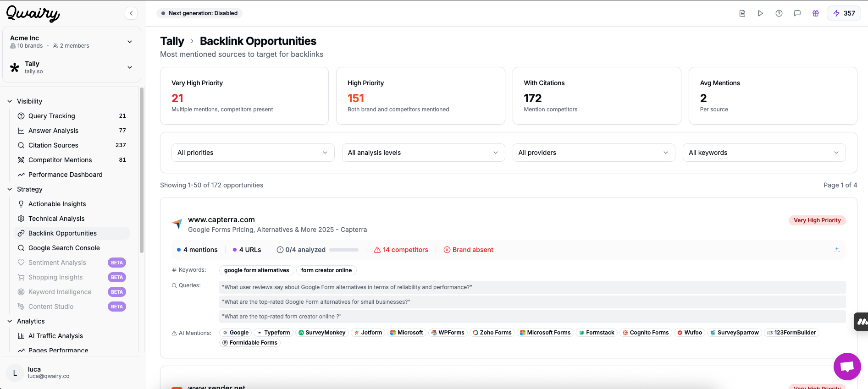The width and height of the screenshot is (868, 389).
Task: Open Competitor Mentions in sidebar
Action: point(72,160)
